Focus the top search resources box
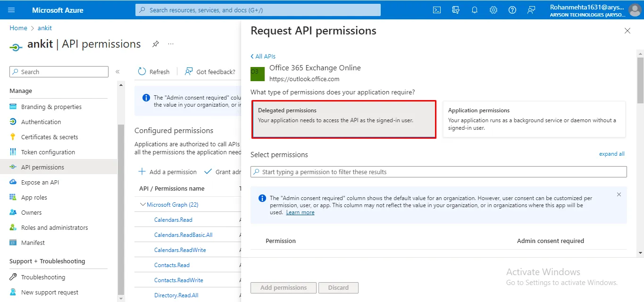644x302 pixels. point(258,10)
